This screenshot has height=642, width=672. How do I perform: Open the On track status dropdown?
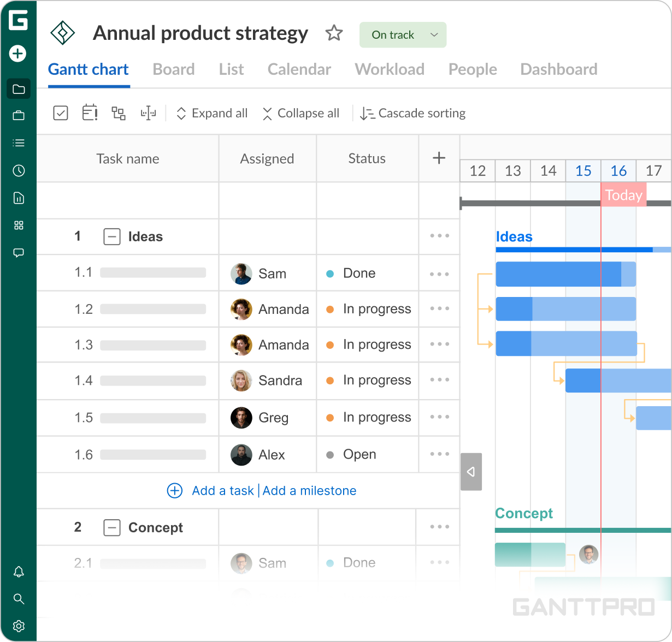click(403, 34)
